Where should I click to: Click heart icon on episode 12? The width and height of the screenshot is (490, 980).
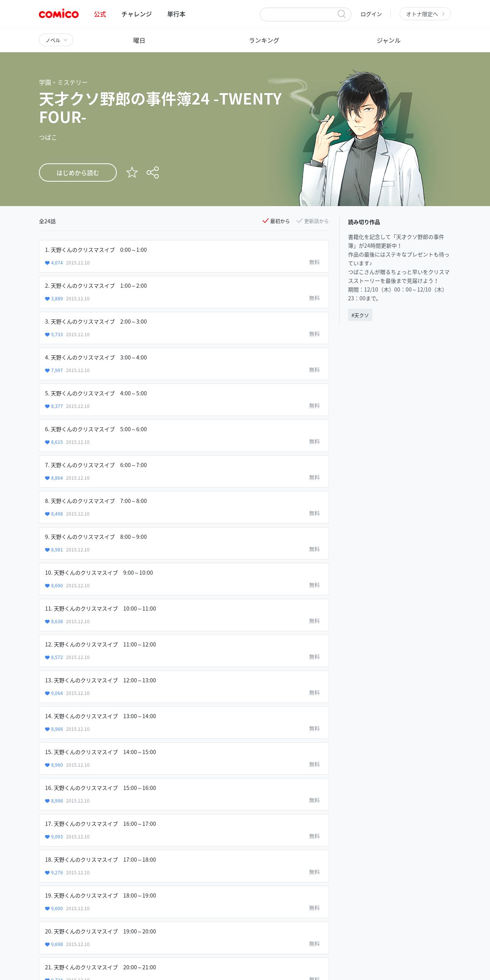coord(47,658)
